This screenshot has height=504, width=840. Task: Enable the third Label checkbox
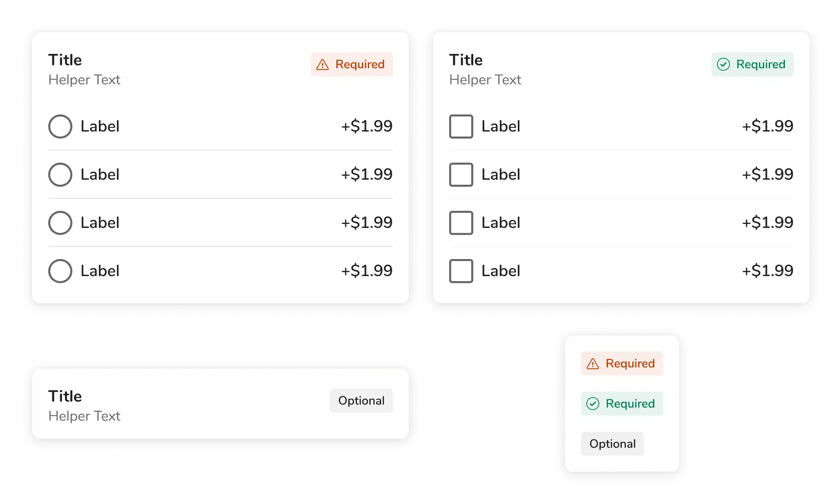point(461,223)
